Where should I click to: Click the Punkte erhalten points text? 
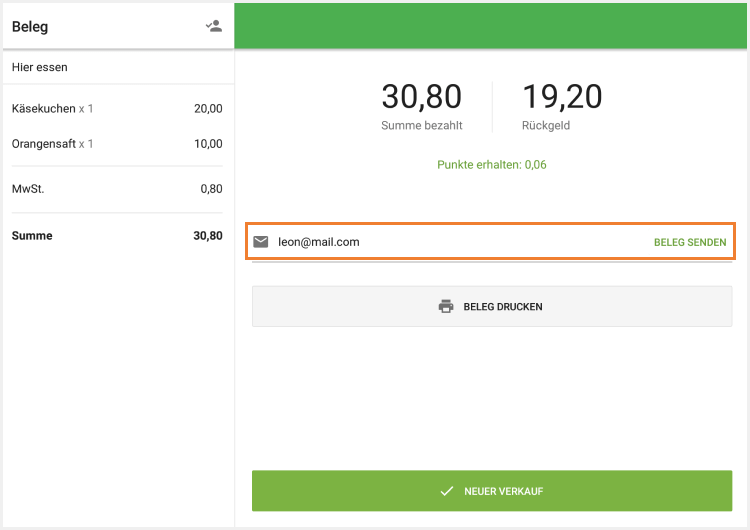(x=492, y=165)
